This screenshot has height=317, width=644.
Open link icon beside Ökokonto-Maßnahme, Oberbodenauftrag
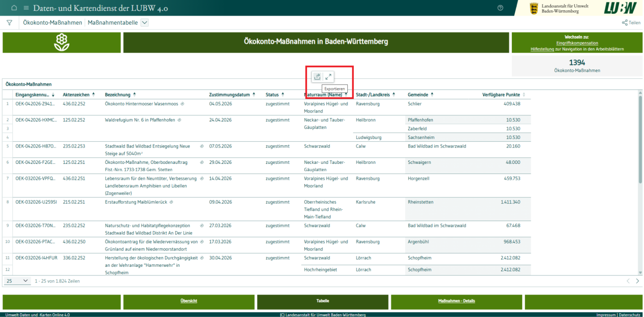pos(202,162)
